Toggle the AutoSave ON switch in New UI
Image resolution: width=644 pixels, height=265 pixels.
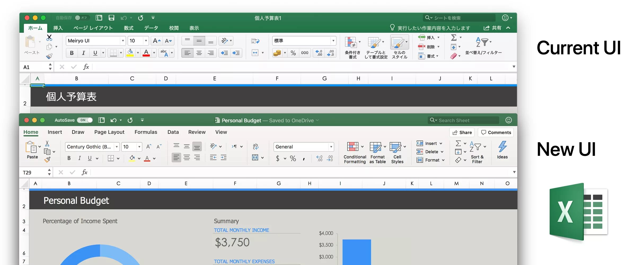85,120
